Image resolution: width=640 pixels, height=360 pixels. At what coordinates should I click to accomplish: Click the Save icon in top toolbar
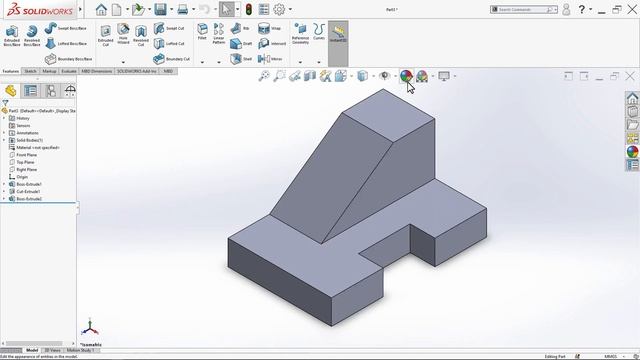(x=160, y=9)
